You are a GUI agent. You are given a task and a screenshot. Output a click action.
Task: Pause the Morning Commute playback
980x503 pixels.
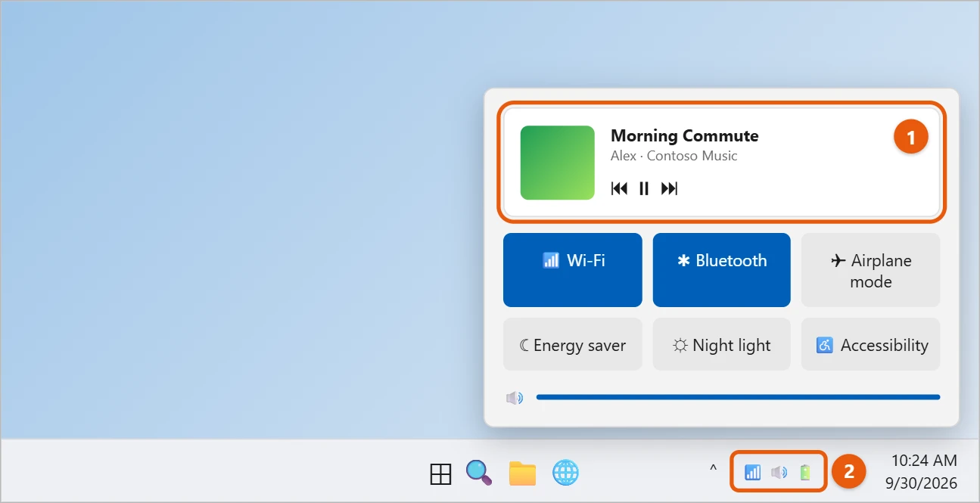click(644, 188)
